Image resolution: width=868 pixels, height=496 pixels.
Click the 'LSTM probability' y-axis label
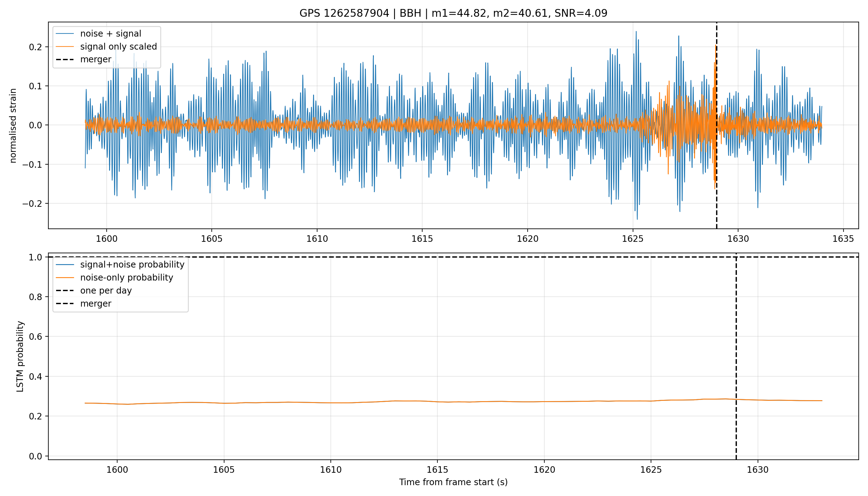pyautogui.click(x=20, y=356)
